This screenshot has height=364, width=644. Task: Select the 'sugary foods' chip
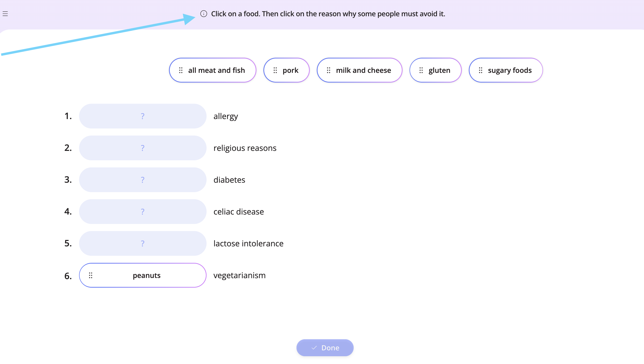[x=506, y=70]
